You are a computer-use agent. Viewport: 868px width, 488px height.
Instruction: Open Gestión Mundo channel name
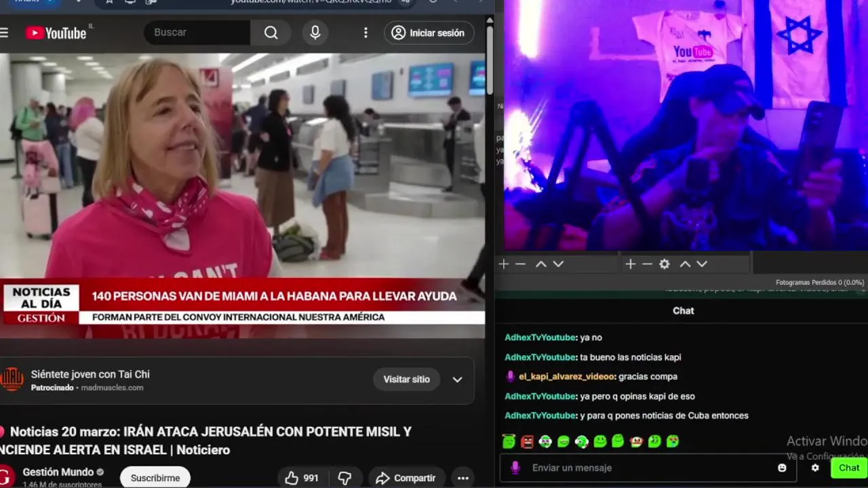58,472
